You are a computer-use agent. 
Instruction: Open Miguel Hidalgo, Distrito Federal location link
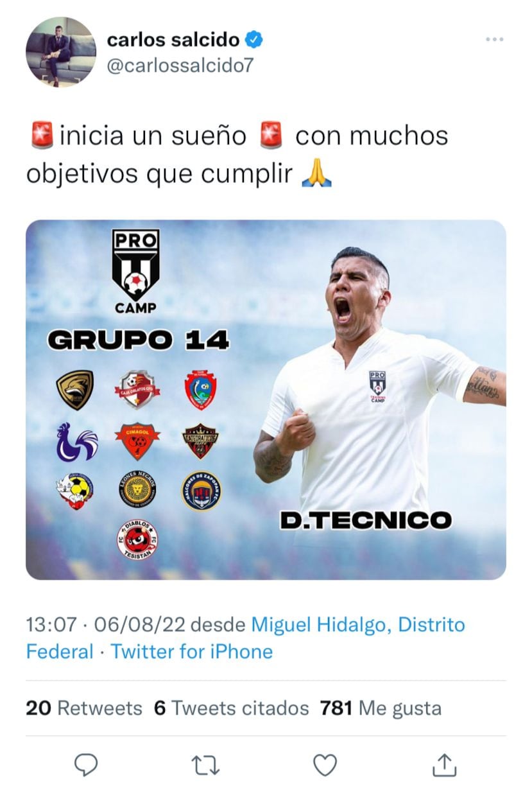(246, 638)
